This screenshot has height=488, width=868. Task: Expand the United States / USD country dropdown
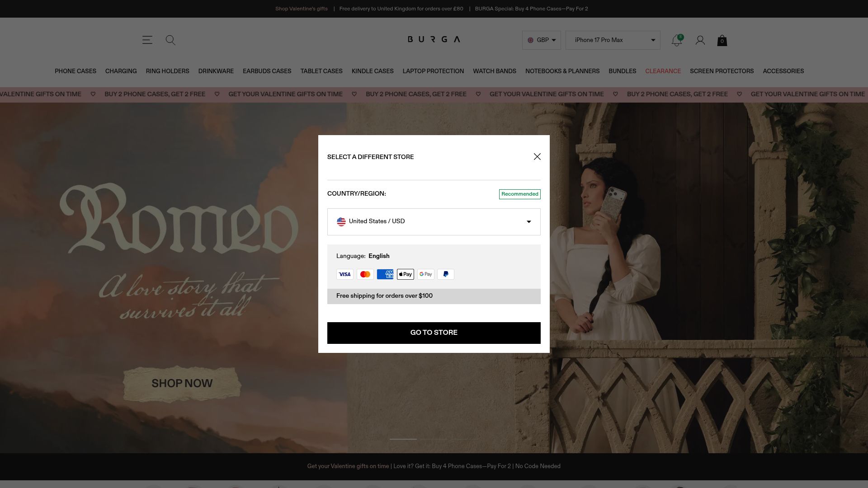[x=434, y=222]
